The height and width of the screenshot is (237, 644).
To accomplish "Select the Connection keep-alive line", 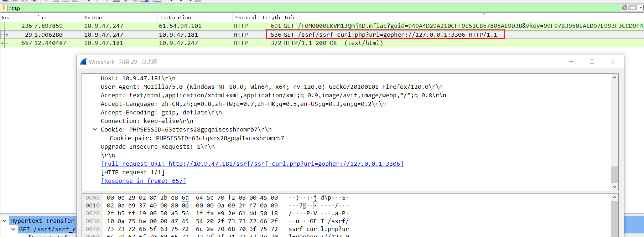I will click(x=147, y=121).
